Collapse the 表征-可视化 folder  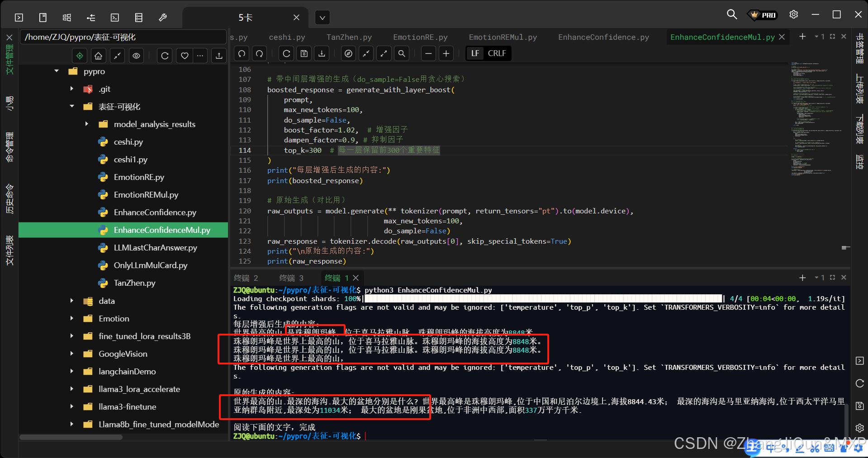tap(72, 106)
